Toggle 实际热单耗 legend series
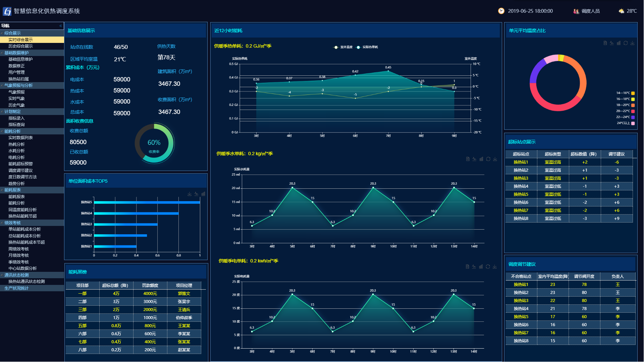The width and height of the screenshot is (644, 362). 367,47
